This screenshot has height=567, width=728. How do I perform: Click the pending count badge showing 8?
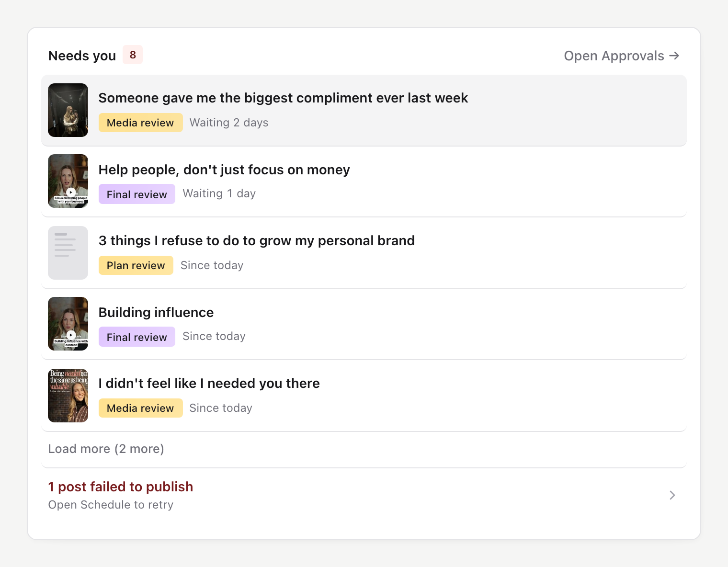133,55
